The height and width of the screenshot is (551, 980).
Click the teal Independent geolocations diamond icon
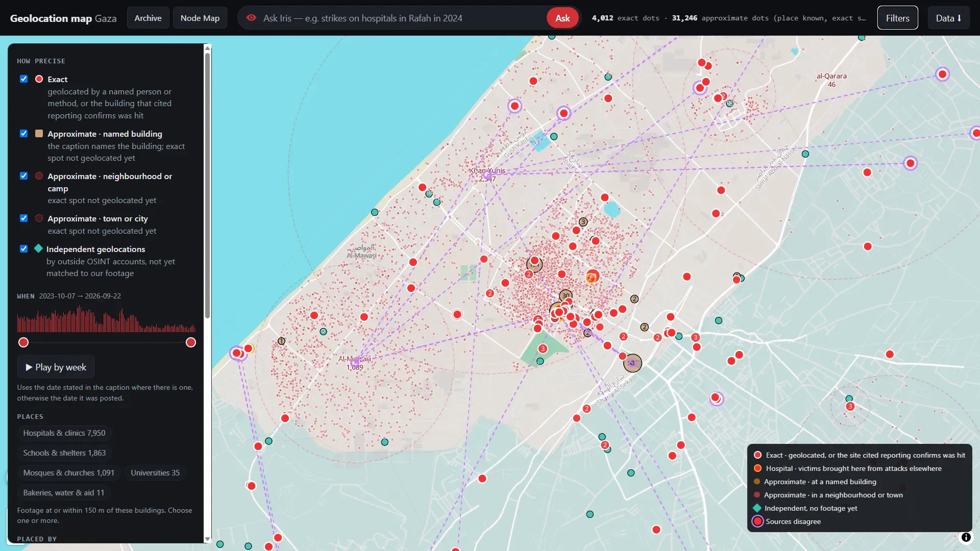[38, 248]
